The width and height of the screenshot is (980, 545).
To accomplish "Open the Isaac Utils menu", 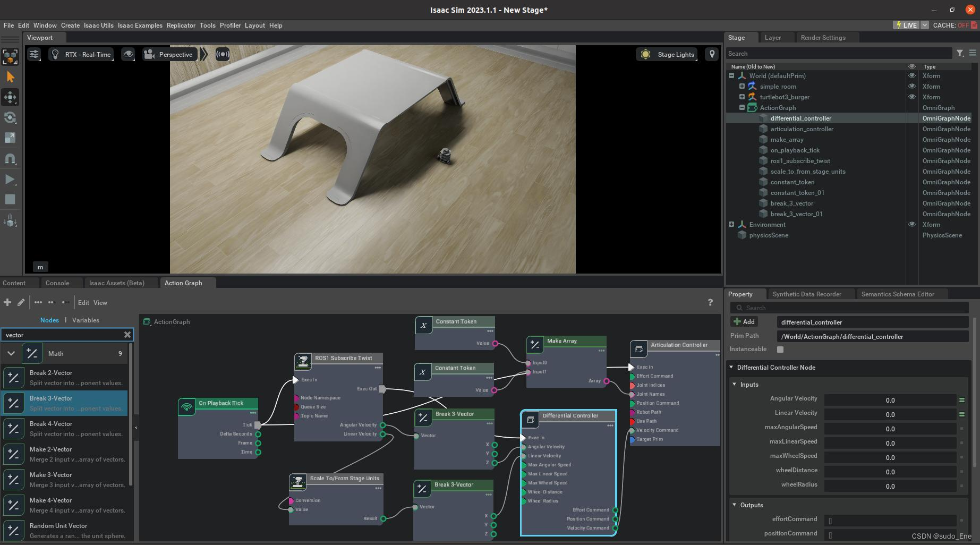I will coord(98,25).
